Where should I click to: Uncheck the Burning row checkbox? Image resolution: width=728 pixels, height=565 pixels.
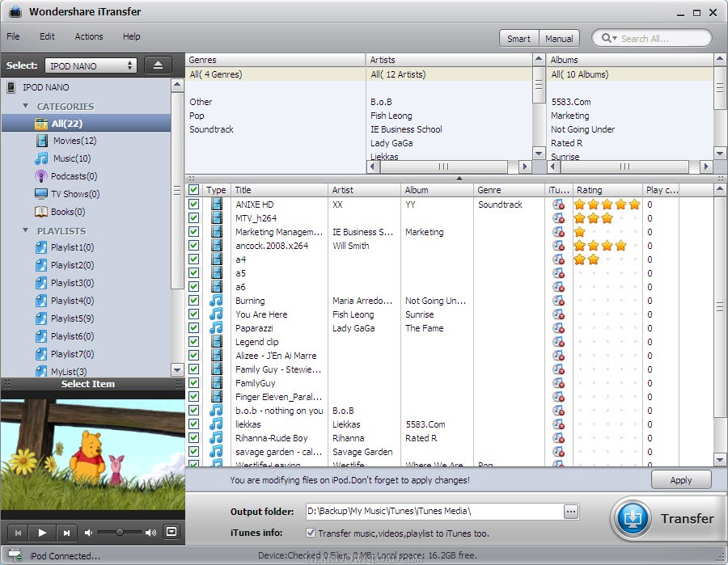pyautogui.click(x=193, y=300)
